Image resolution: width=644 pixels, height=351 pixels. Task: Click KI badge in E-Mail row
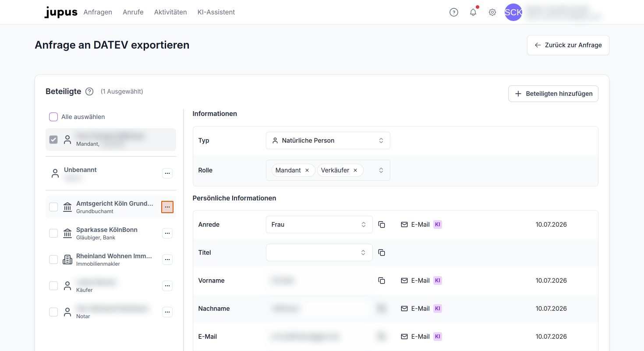438,337
